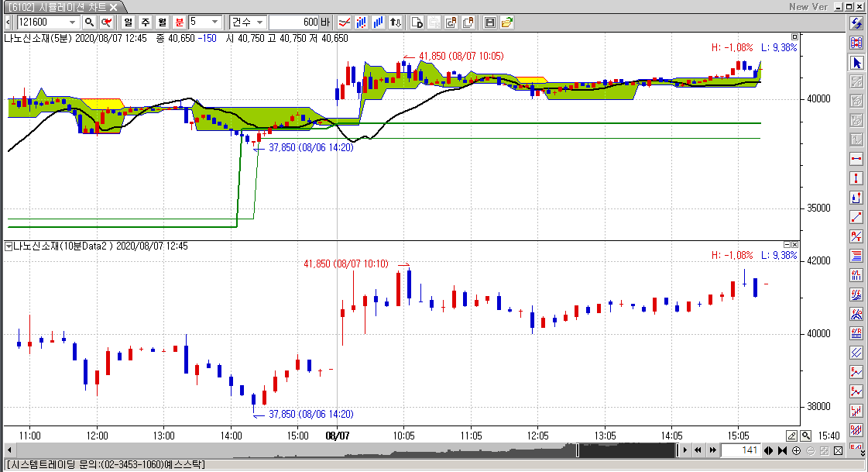Click the open folder icon in toolbar
Screen dimensions: 868x472
click(506, 22)
